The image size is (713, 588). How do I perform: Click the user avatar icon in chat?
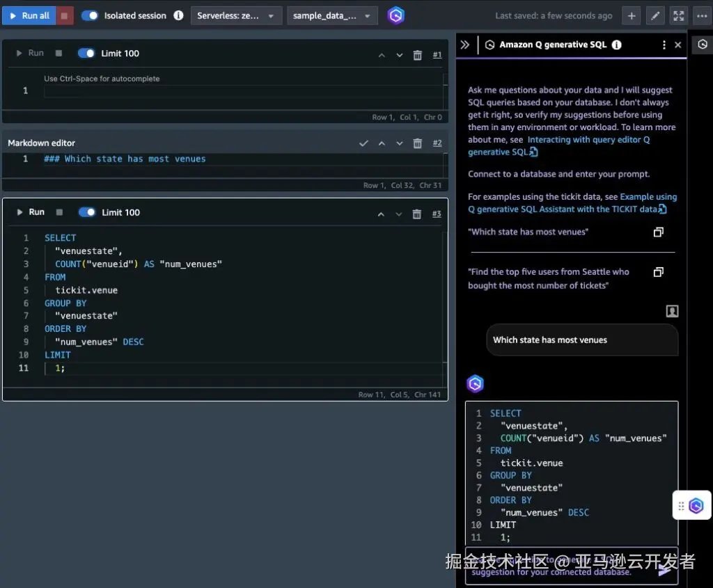click(672, 311)
